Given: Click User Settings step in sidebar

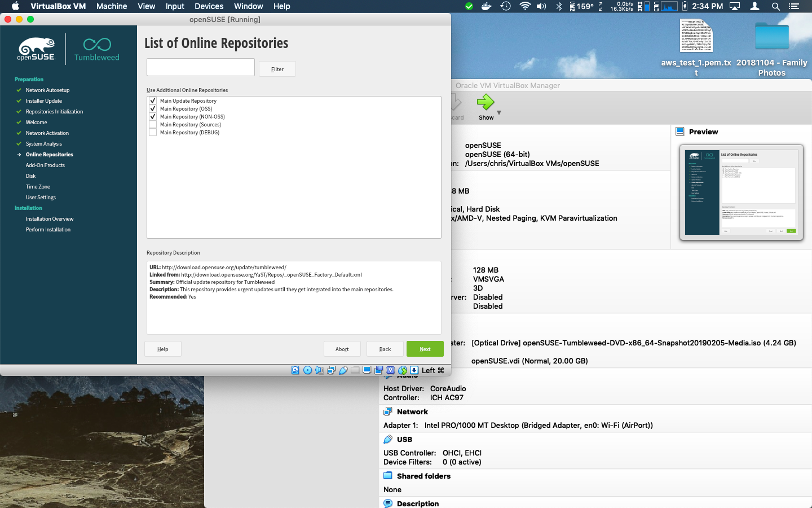Looking at the screenshot, I should [x=41, y=198].
